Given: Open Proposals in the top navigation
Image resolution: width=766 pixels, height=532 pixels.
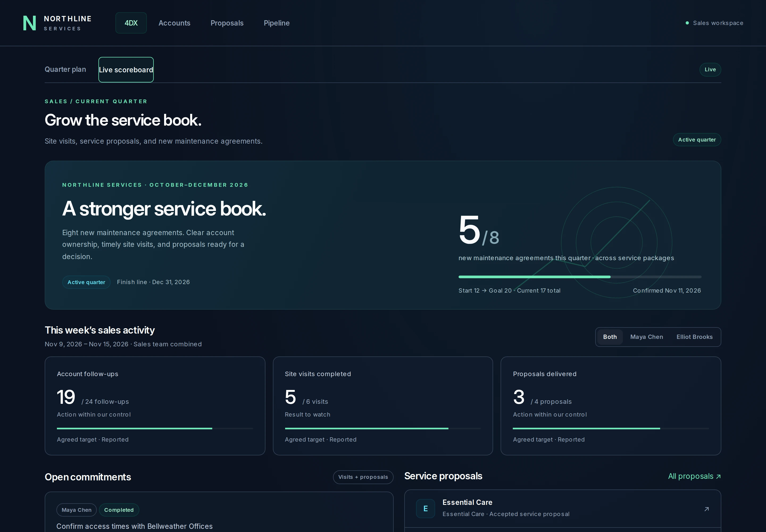Looking at the screenshot, I should (227, 23).
